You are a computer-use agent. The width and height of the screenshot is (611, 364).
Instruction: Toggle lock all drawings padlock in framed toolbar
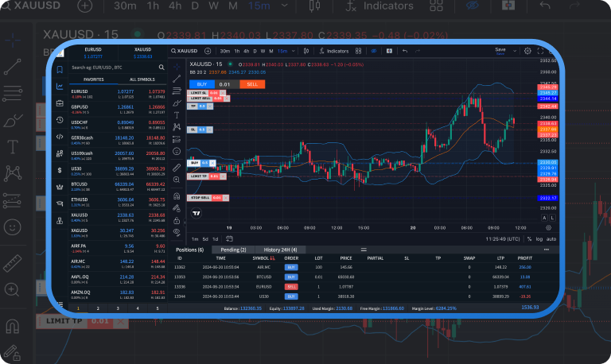(177, 220)
